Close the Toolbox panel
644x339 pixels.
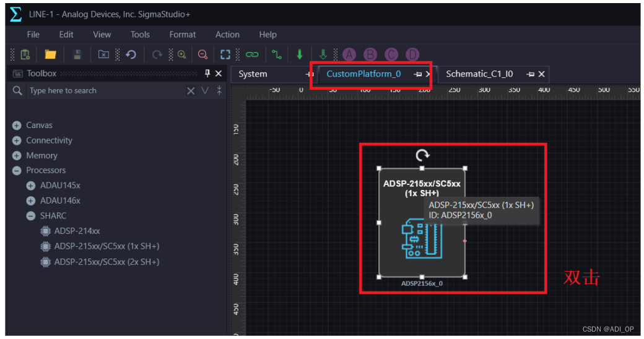point(219,74)
